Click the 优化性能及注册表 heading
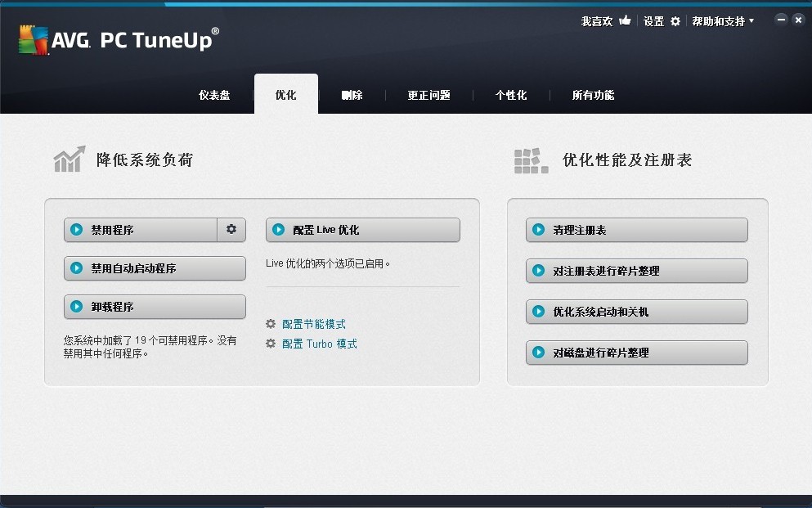Image resolution: width=812 pixels, height=508 pixels. pyautogui.click(x=627, y=160)
